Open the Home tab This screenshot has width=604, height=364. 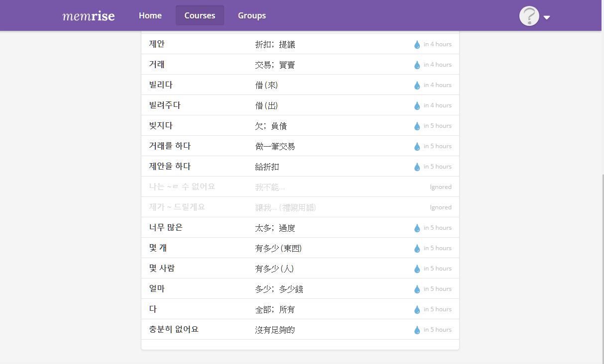point(150,15)
